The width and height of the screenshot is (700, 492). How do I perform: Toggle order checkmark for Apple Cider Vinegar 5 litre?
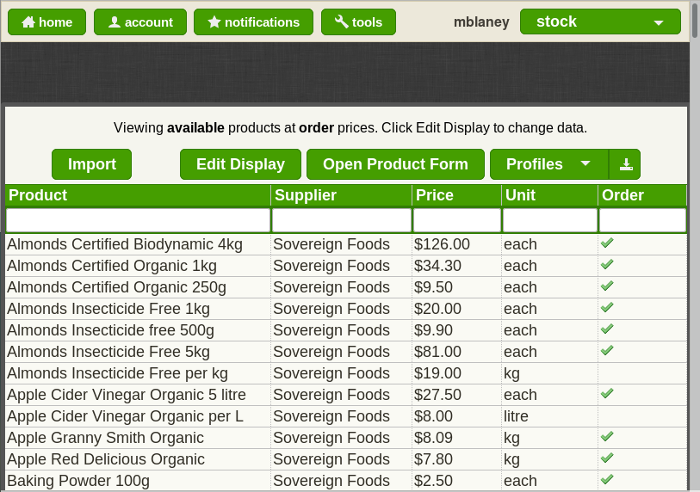pos(607,394)
